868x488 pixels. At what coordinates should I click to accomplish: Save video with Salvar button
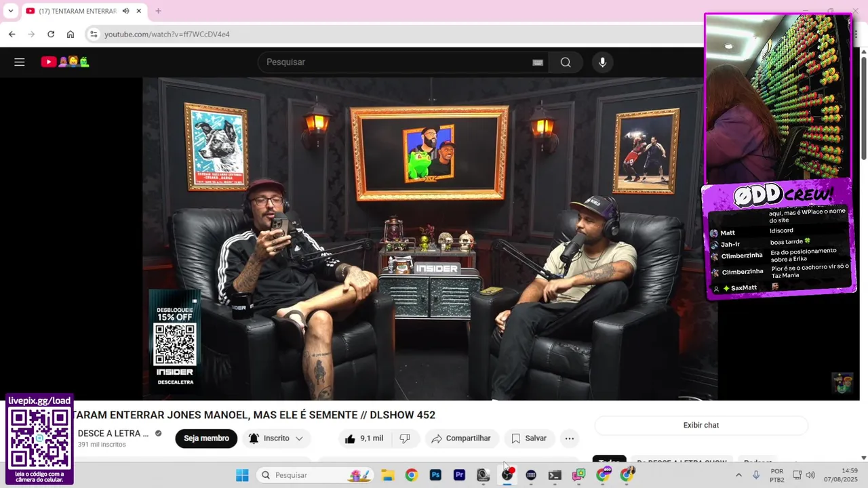(529, 439)
